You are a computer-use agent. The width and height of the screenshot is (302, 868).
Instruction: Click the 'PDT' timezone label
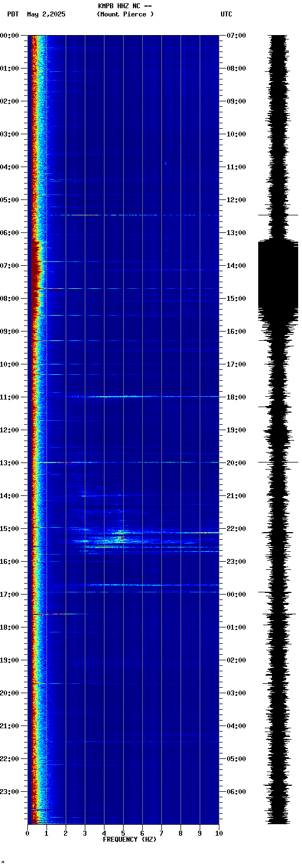pos(13,14)
